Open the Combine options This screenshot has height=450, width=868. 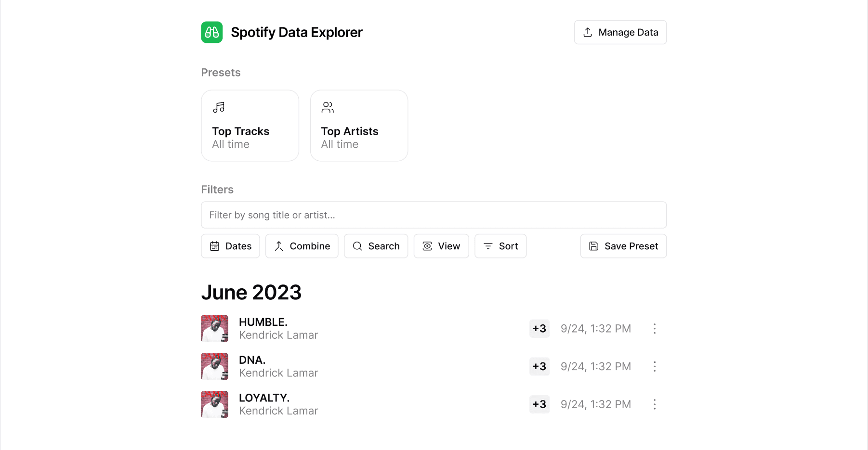(302, 246)
